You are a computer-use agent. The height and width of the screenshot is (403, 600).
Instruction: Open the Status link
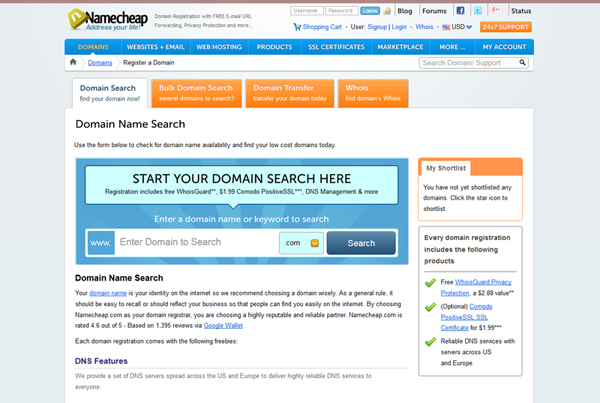click(521, 11)
